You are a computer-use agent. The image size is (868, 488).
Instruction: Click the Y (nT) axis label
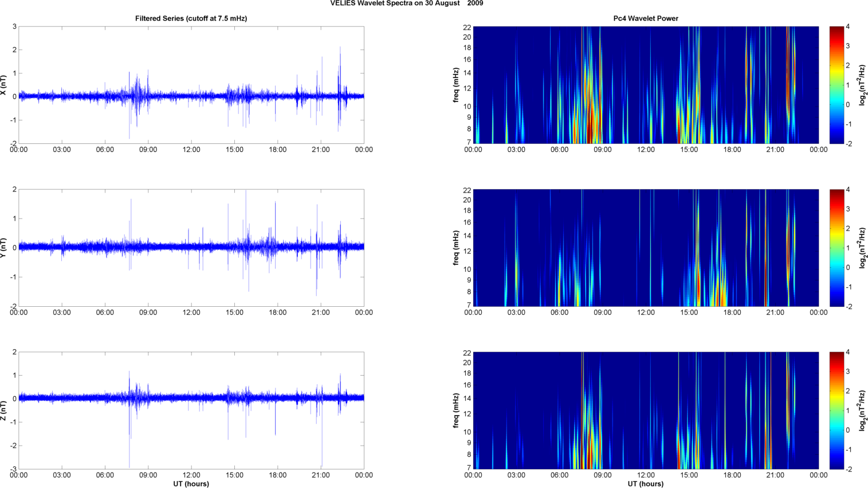3,248
